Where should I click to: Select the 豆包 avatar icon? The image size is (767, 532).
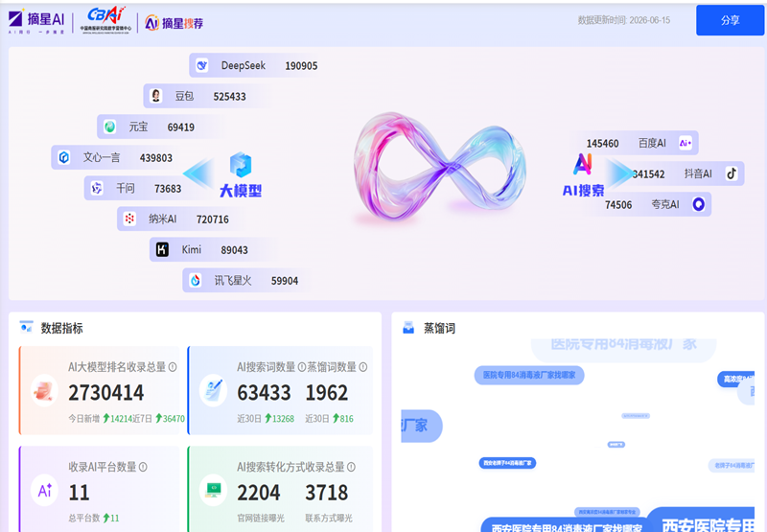[155, 96]
